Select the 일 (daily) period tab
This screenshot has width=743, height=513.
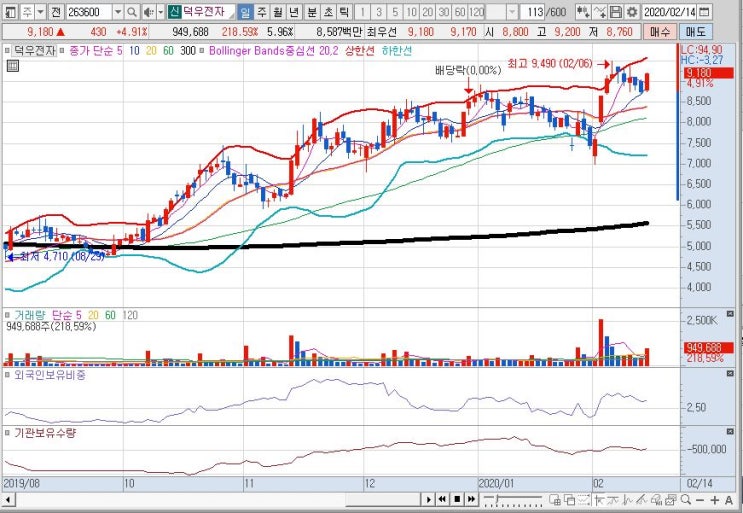click(x=245, y=11)
